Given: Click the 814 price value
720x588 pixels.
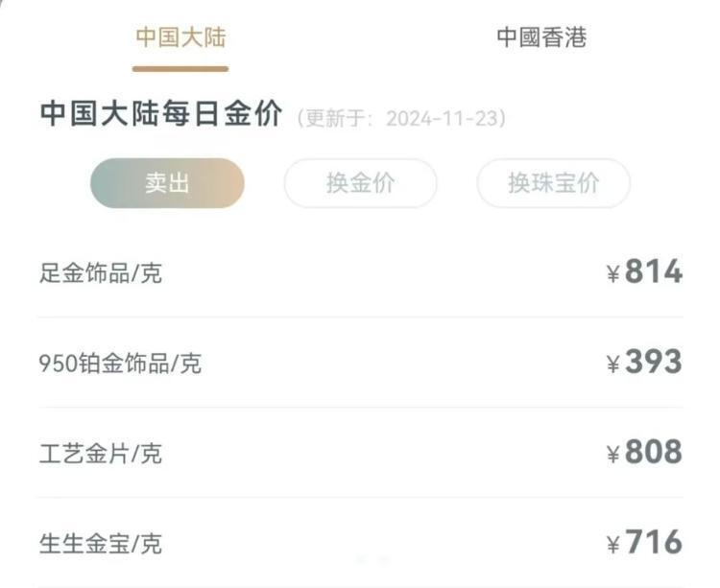Looking at the screenshot, I should (654, 272).
